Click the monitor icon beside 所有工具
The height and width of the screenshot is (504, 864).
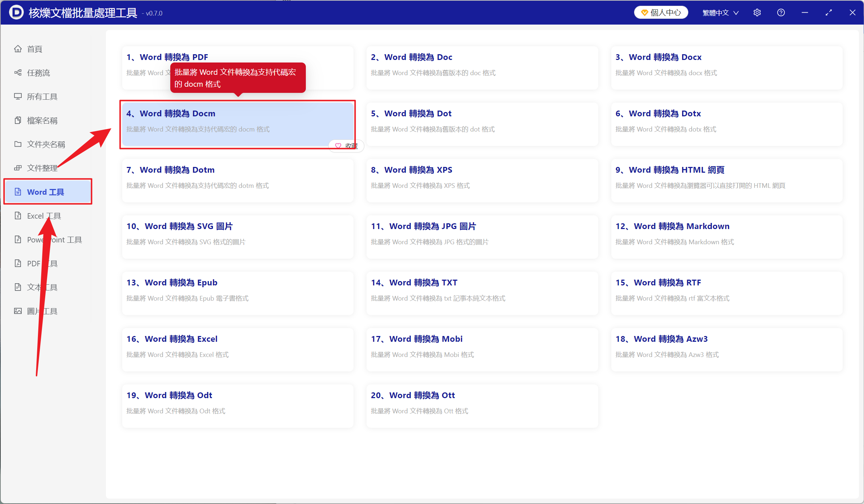(18, 96)
